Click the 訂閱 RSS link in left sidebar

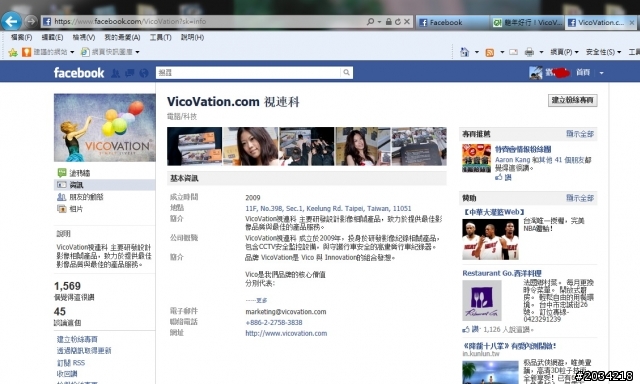(71, 363)
